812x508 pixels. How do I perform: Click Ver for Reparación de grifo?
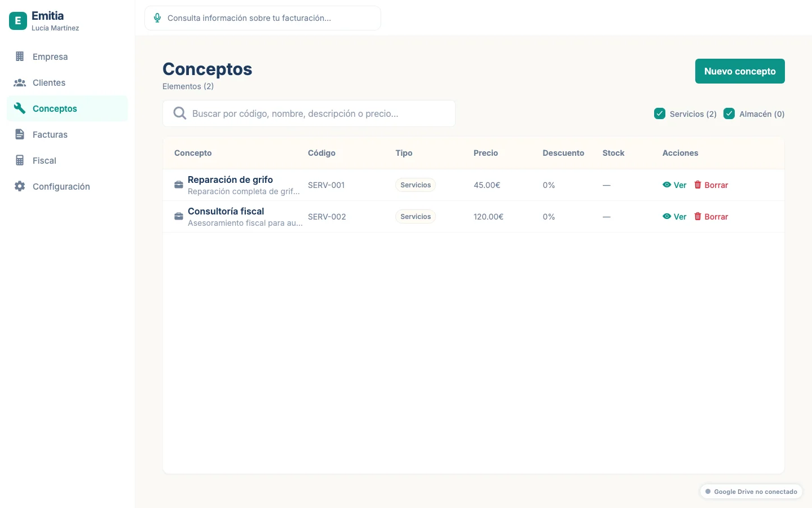[x=674, y=185]
